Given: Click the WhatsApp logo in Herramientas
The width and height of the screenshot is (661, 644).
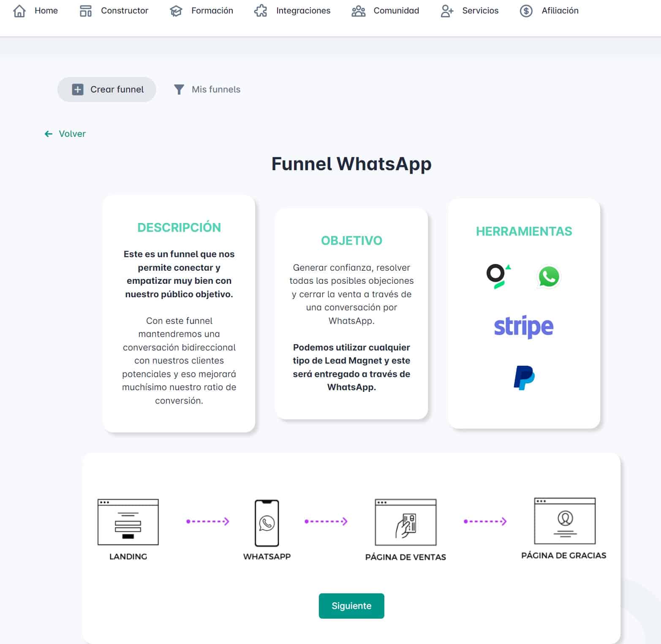Looking at the screenshot, I should [549, 277].
